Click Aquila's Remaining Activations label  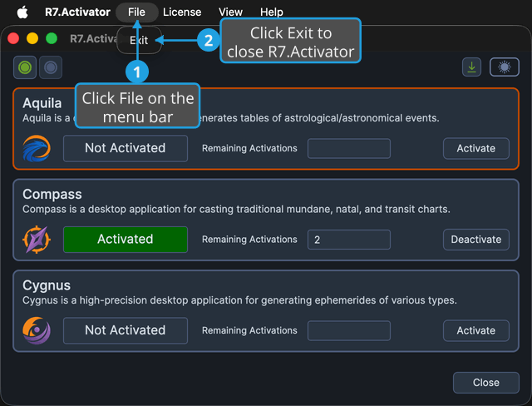click(249, 148)
